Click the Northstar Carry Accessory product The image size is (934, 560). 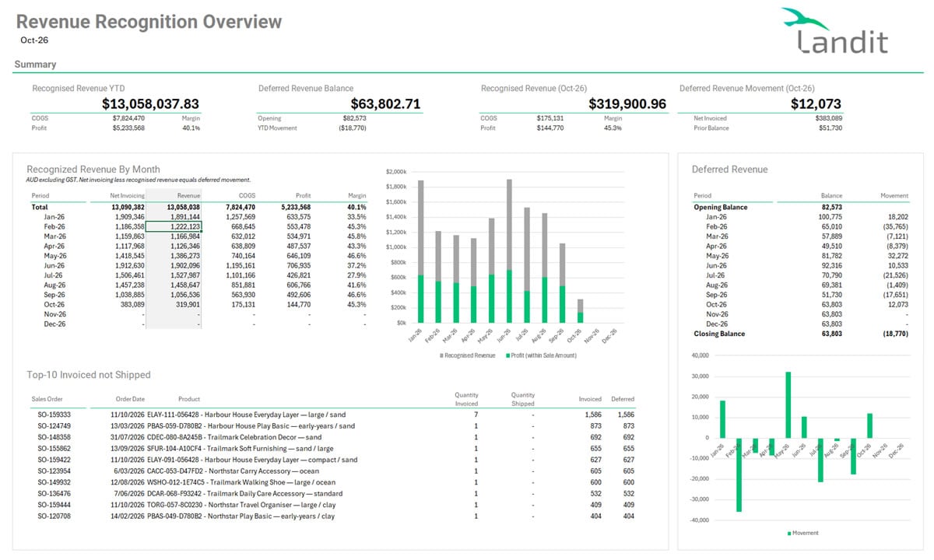(x=233, y=471)
